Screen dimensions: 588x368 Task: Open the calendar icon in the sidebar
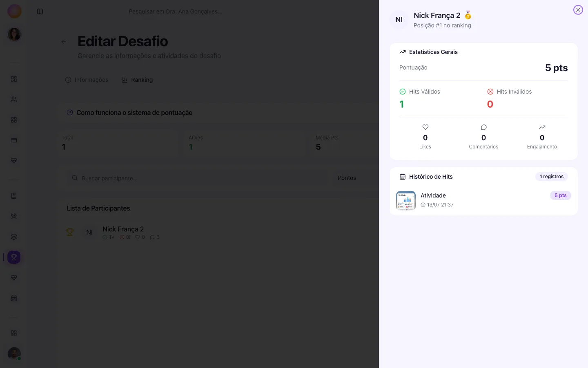(x=14, y=298)
